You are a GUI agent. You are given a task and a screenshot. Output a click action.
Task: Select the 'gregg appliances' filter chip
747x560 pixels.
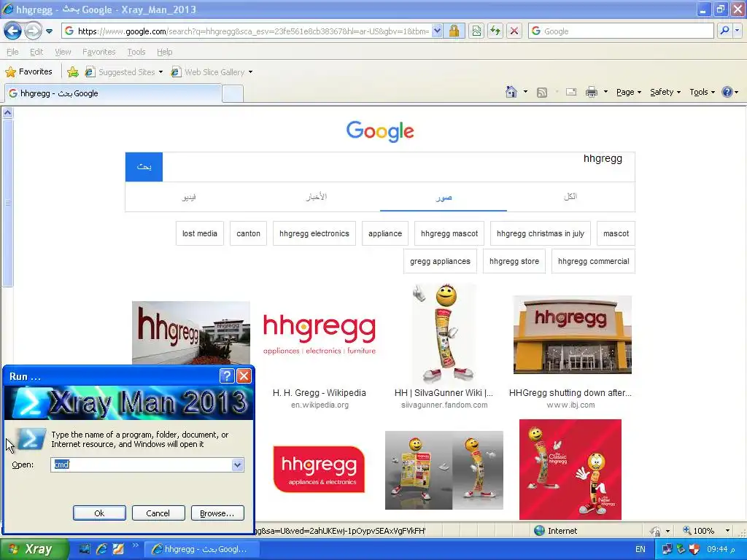tap(440, 261)
